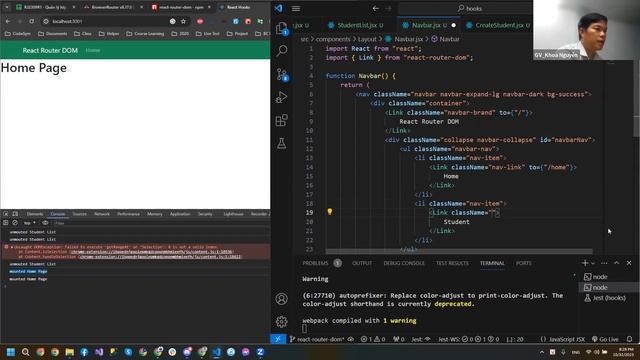
Task: Create a new terminal with the plus icon
Action: coord(584,263)
